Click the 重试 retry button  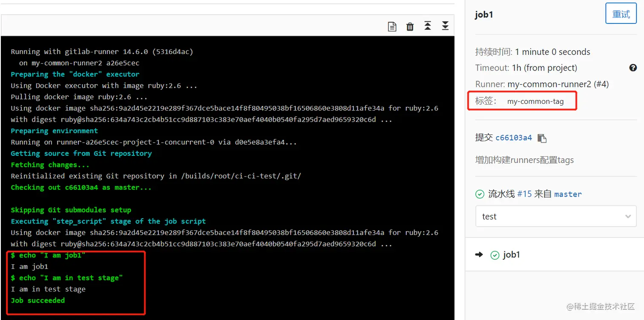(621, 14)
